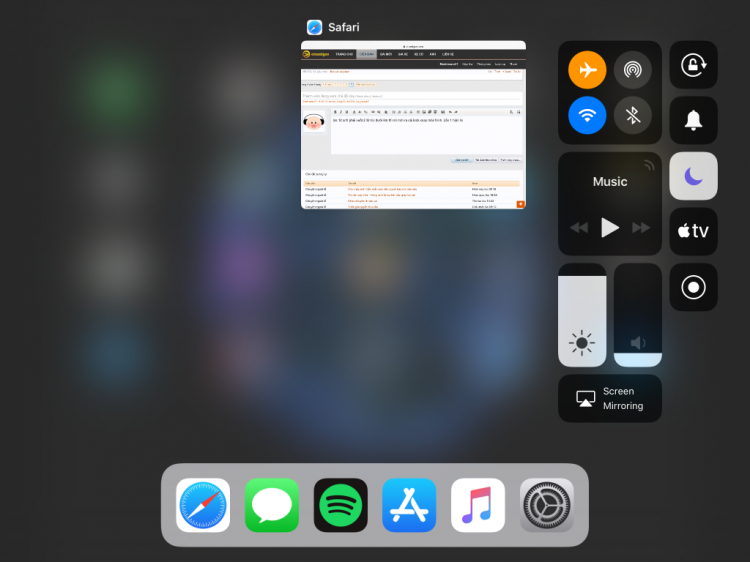Tap Safari label above app card

point(343,27)
